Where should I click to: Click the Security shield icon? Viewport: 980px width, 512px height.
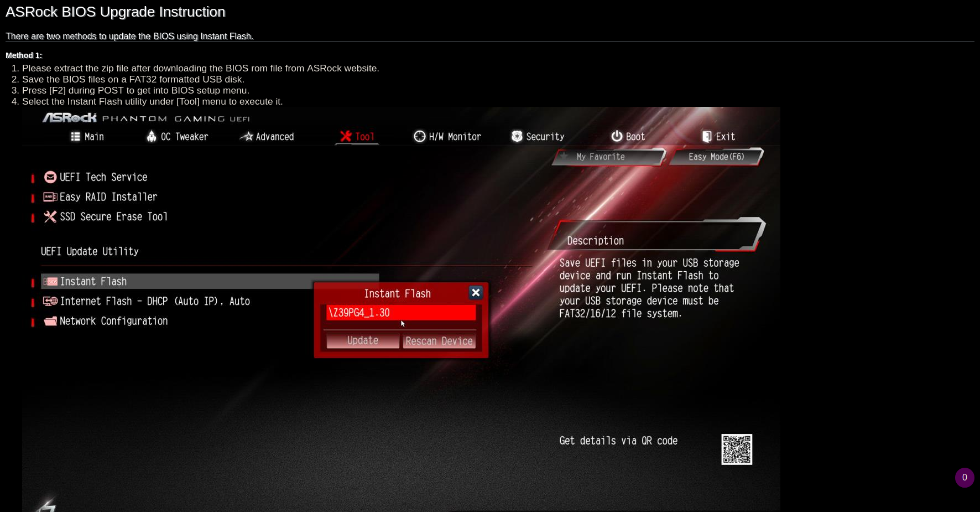[x=517, y=136]
